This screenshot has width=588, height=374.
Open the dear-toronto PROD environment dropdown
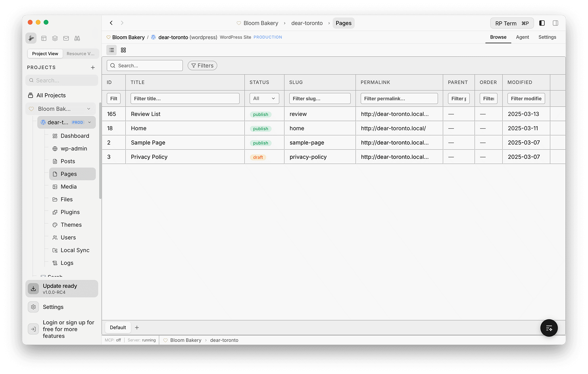[x=89, y=122]
